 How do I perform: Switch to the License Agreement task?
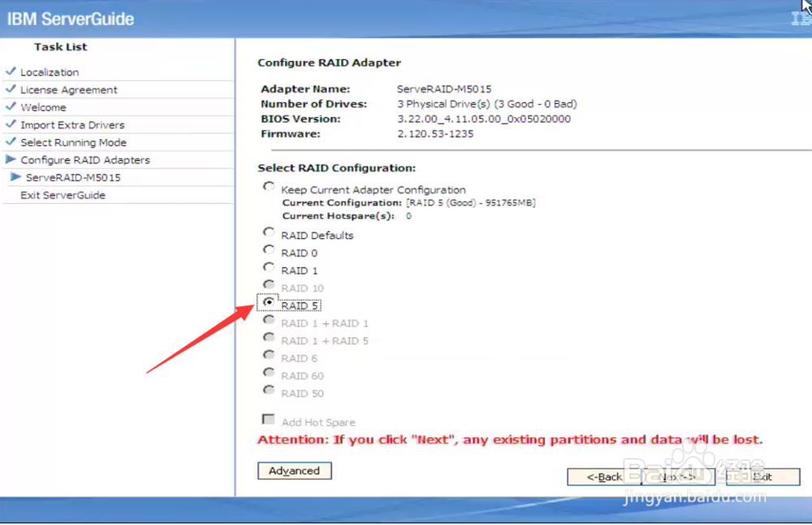70,89
